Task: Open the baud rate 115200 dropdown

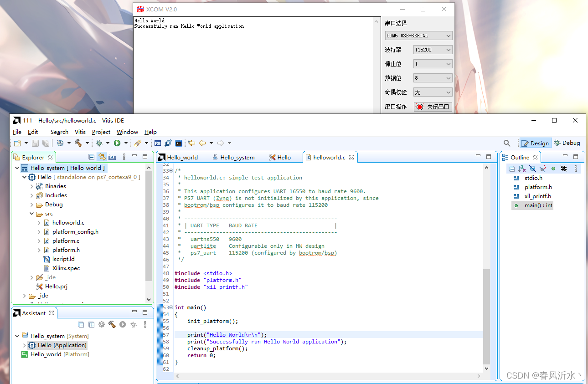Action: click(x=432, y=49)
